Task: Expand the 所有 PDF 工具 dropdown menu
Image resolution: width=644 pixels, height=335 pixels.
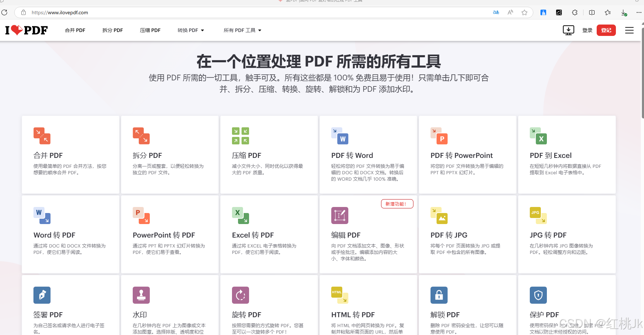Action: (x=242, y=30)
